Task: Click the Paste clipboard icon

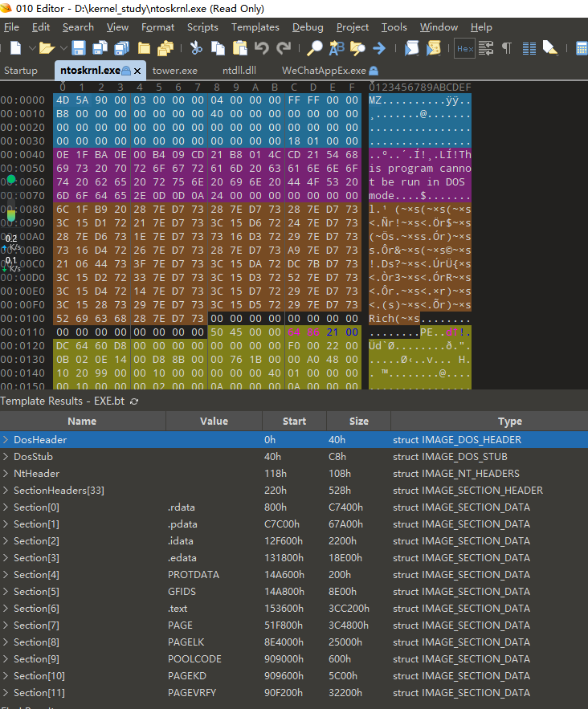Action: tap(239, 48)
